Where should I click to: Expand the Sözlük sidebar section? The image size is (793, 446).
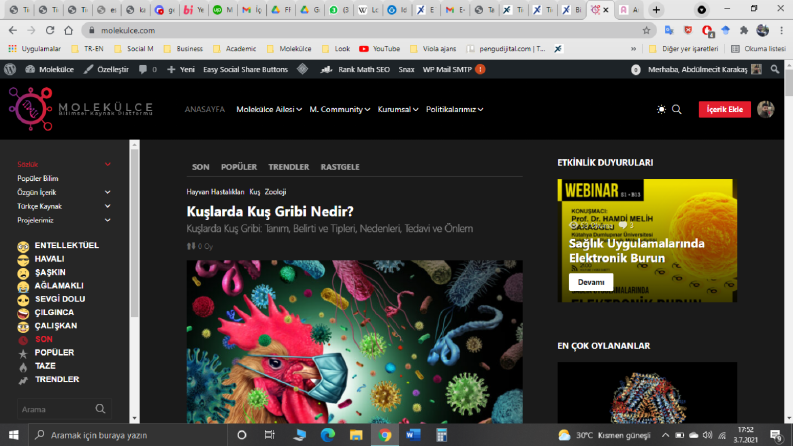click(107, 164)
